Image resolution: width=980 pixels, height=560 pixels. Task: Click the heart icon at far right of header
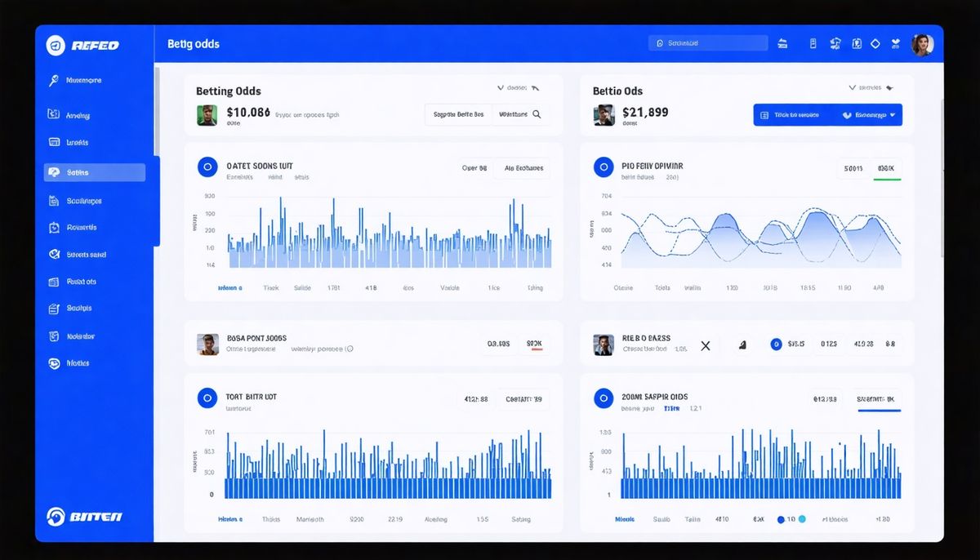point(896,44)
